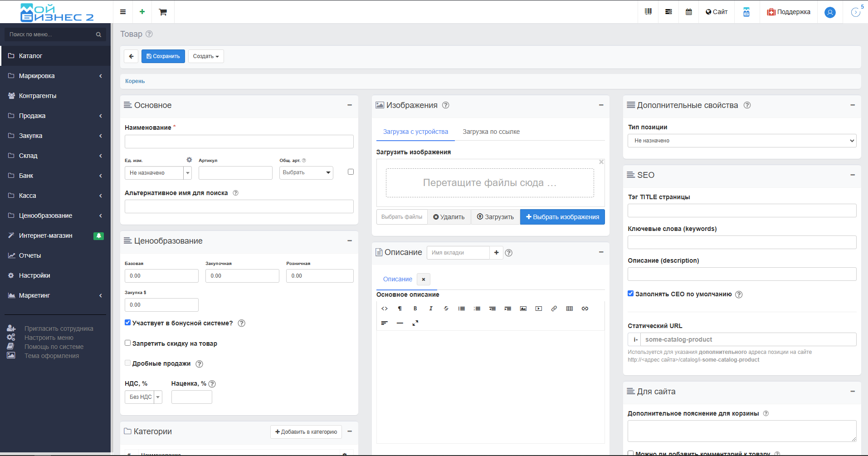Collapse the SEO panel
The height and width of the screenshot is (456, 868).
[x=853, y=175]
